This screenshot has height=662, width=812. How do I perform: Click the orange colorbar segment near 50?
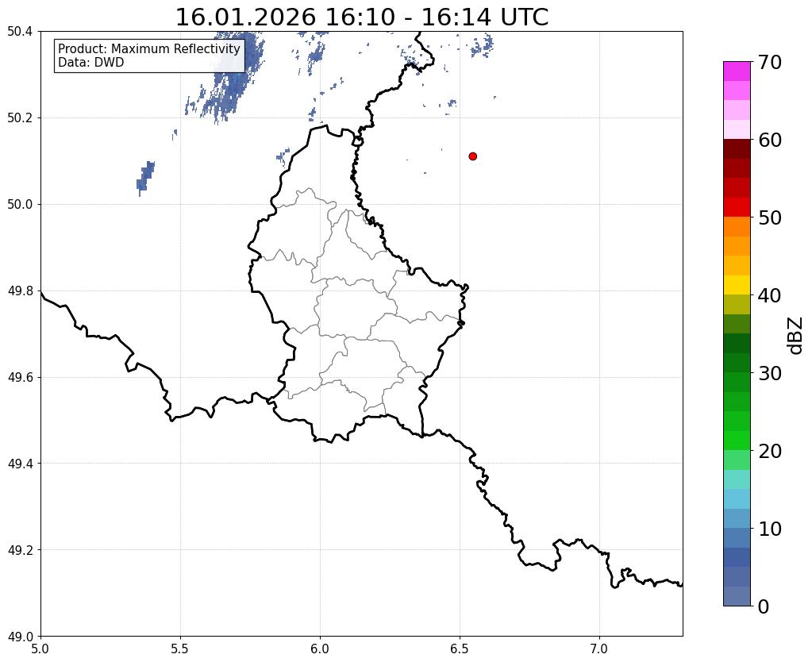click(737, 227)
